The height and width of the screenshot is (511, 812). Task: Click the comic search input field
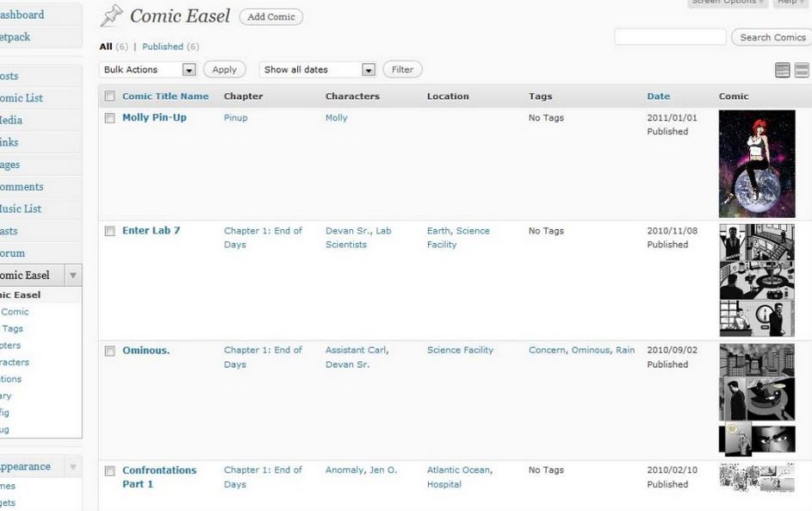[x=670, y=37]
